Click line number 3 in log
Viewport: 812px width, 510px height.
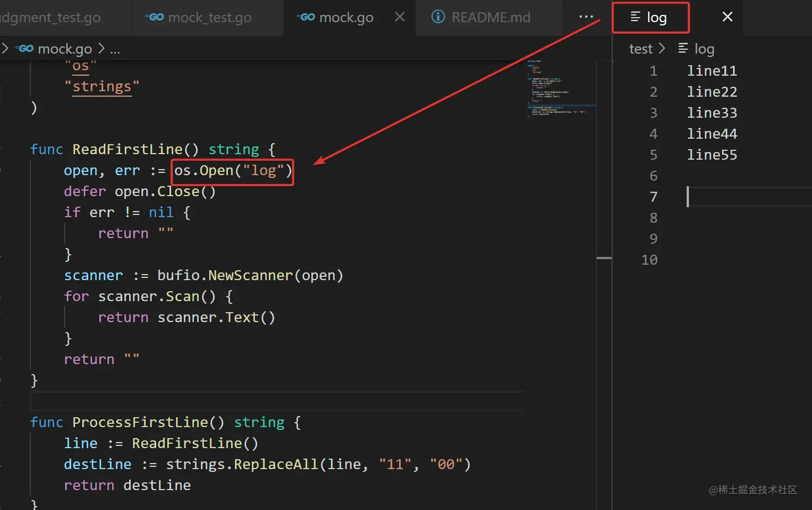tap(654, 113)
